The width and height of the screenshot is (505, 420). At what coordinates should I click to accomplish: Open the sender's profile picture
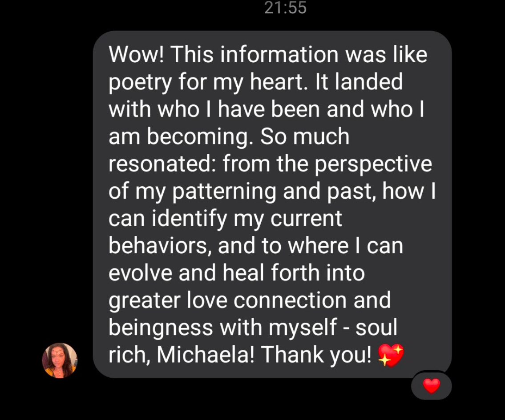[x=60, y=360]
